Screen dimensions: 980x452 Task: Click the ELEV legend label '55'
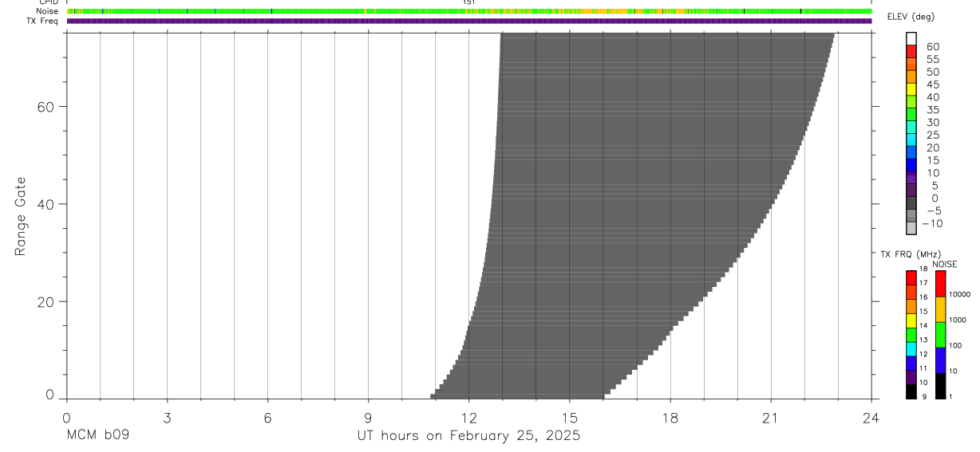[x=933, y=60]
